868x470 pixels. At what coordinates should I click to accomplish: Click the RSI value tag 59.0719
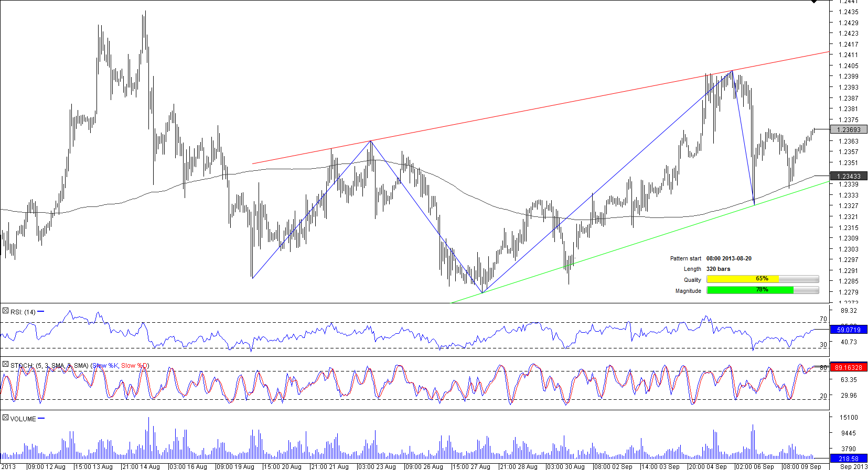coord(849,330)
